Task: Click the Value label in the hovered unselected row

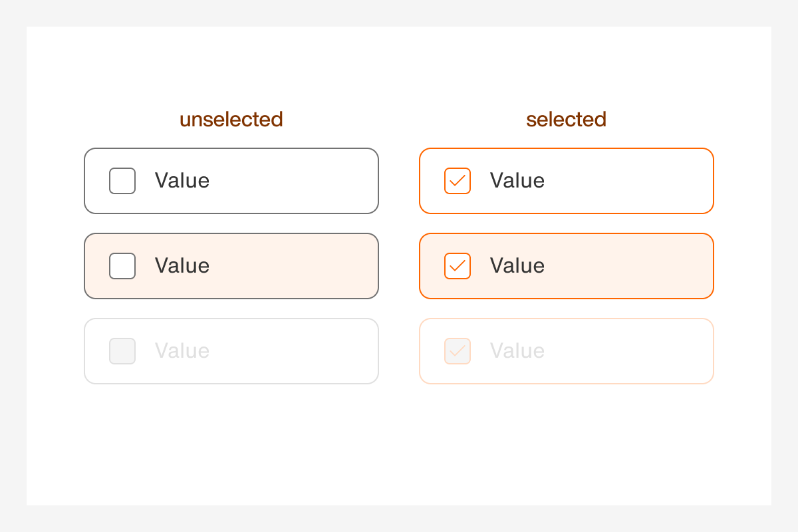Action: tap(182, 265)
